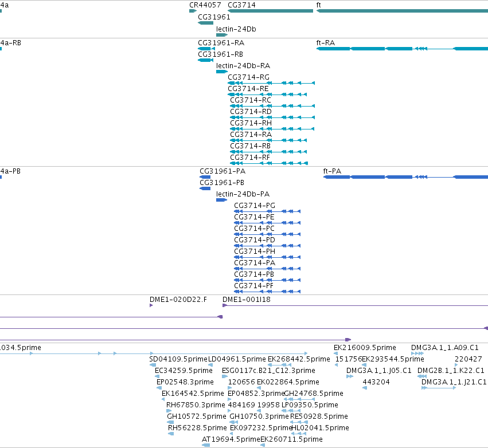The height and width of the screenshot is (448, 488).
Task: Select EST RH67850.3prime
Action: pos(169,411)
